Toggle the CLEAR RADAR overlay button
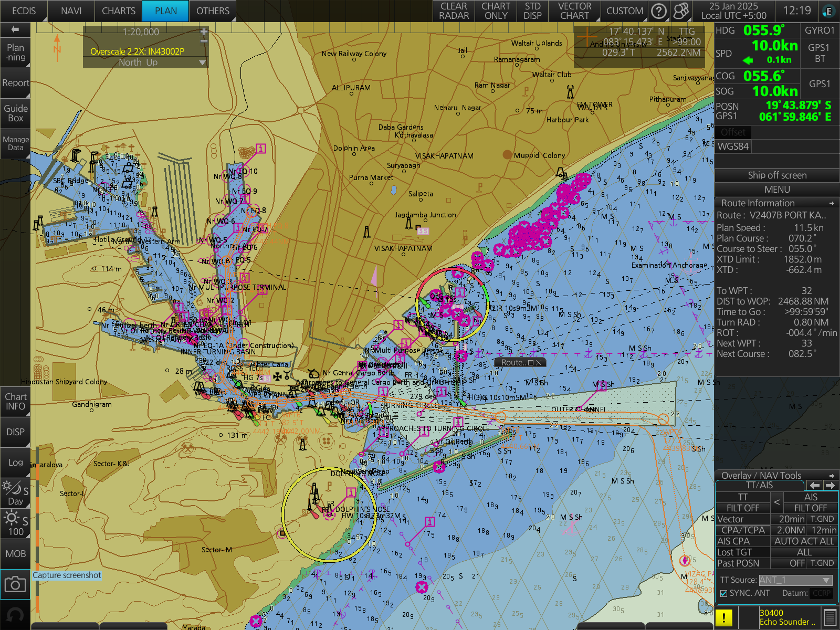Viewport: 840px width, 630px height. [454, 11]
